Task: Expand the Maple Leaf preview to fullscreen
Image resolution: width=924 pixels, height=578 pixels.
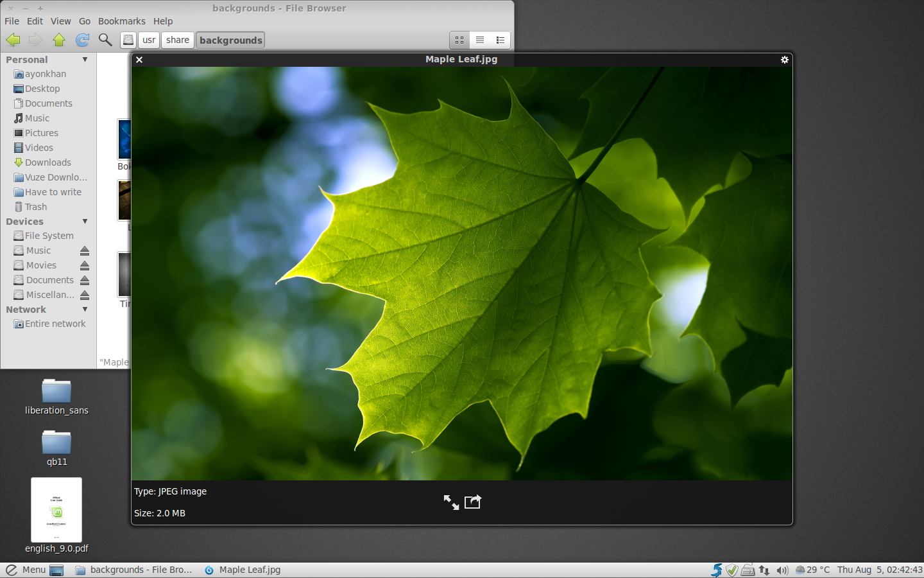Action: 451,502
